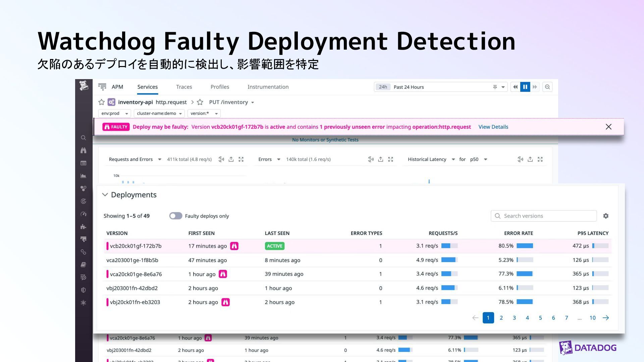Open Requests and Errors graph dropdown
The width and height of the screenshot is (644, 362).
160,159
